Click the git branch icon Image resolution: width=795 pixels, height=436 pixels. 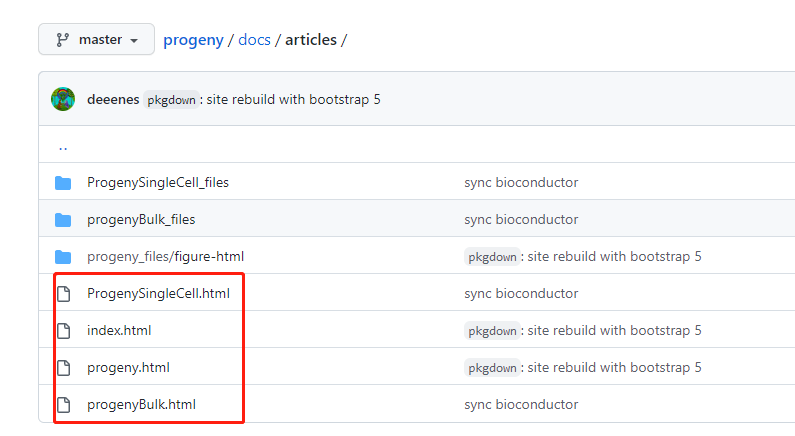pos(62,40)
